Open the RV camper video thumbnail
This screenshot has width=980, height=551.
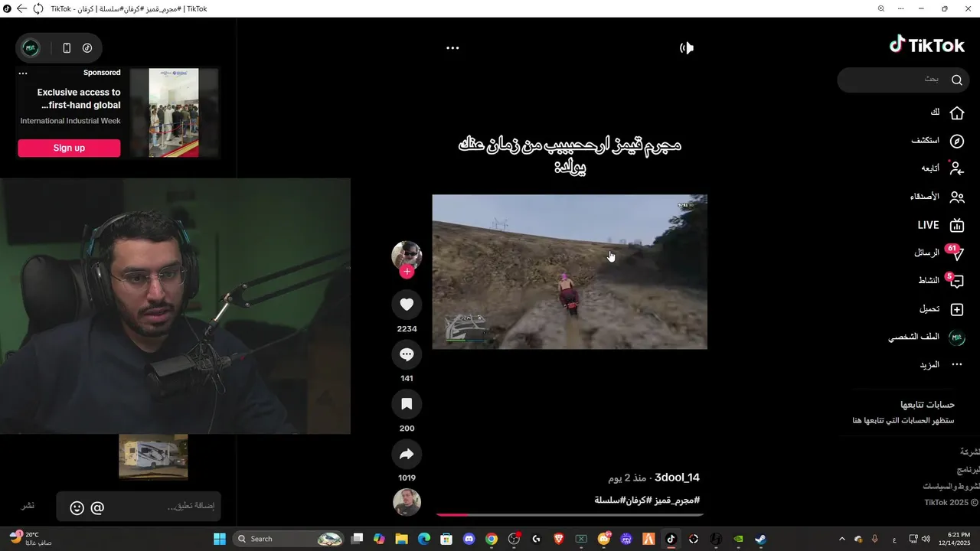click(153, 456)
